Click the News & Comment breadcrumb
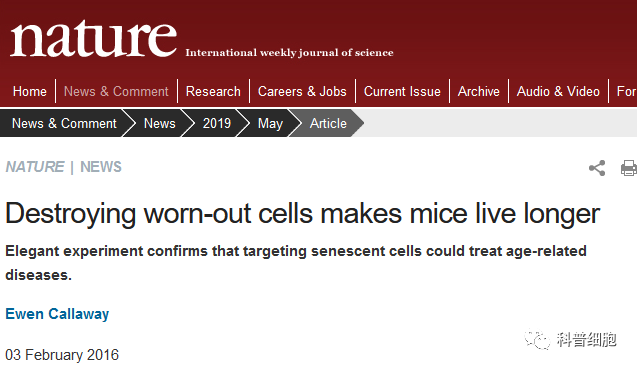The image size is (637, 368). [x=64, y=123]
